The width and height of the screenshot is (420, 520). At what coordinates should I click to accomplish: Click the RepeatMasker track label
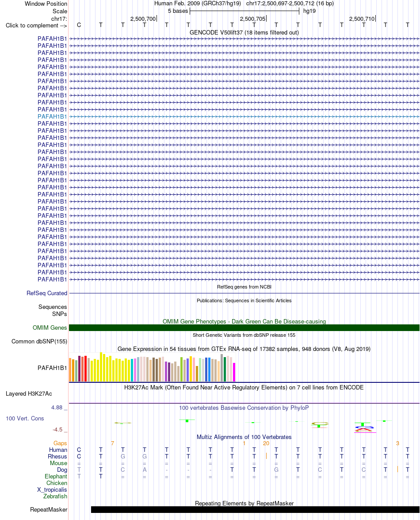tap(49, 509)
